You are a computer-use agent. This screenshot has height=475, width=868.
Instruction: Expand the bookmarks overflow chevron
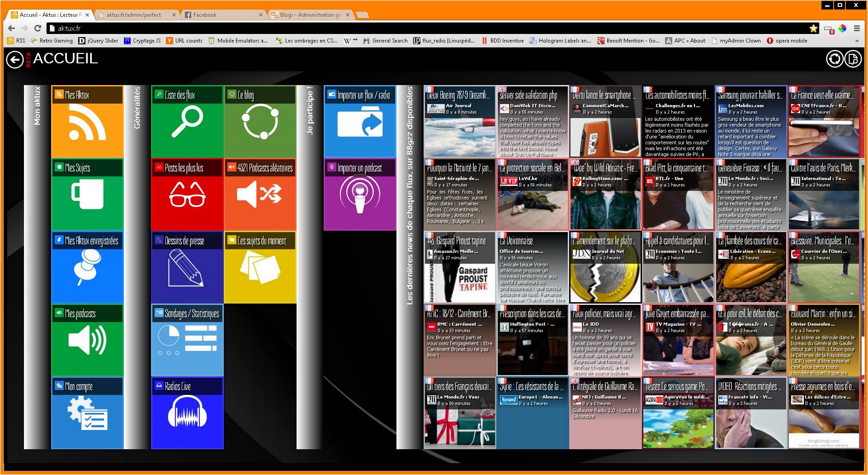(x=857, y=41)
